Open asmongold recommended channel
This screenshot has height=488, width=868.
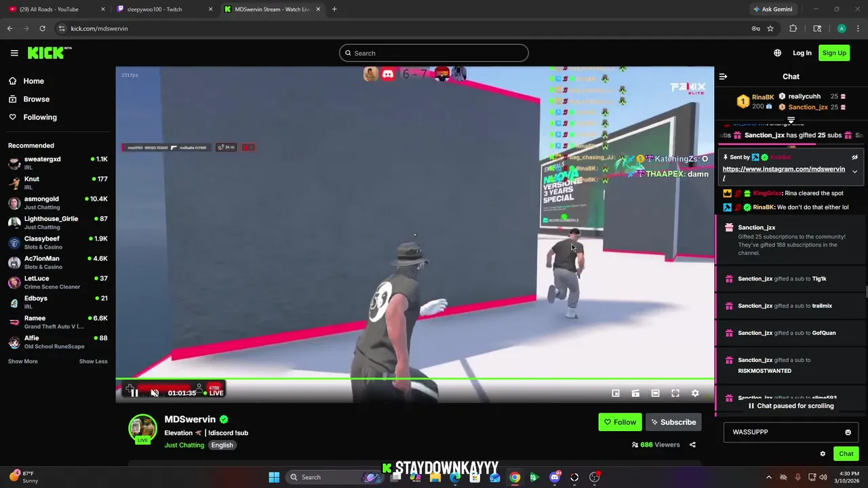(58, 203)
